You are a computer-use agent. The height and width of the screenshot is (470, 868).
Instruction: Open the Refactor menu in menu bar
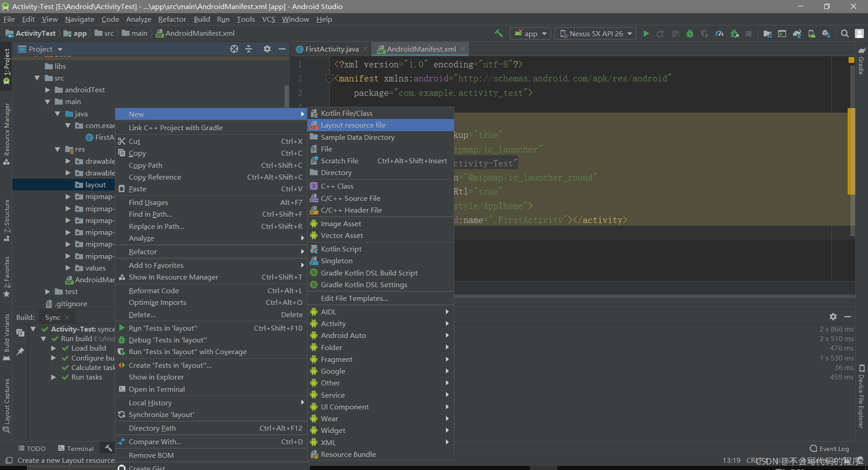[172, 19]
